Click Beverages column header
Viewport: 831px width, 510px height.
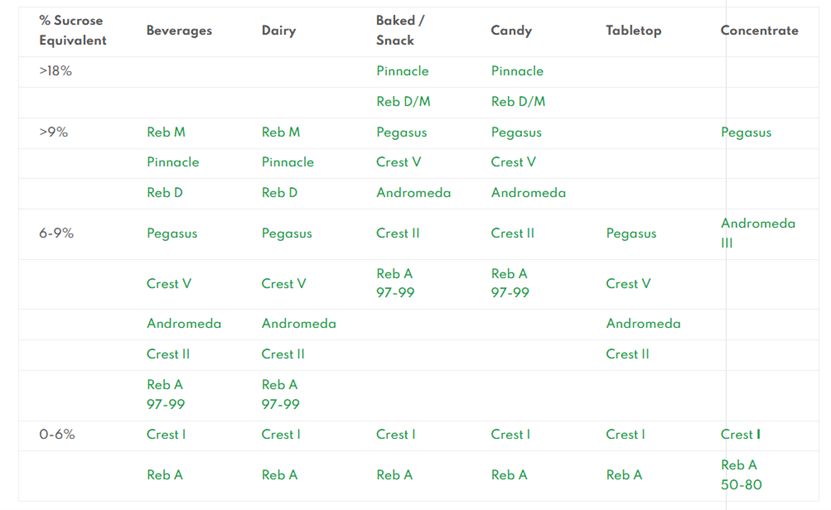click(x=179, y=31)
